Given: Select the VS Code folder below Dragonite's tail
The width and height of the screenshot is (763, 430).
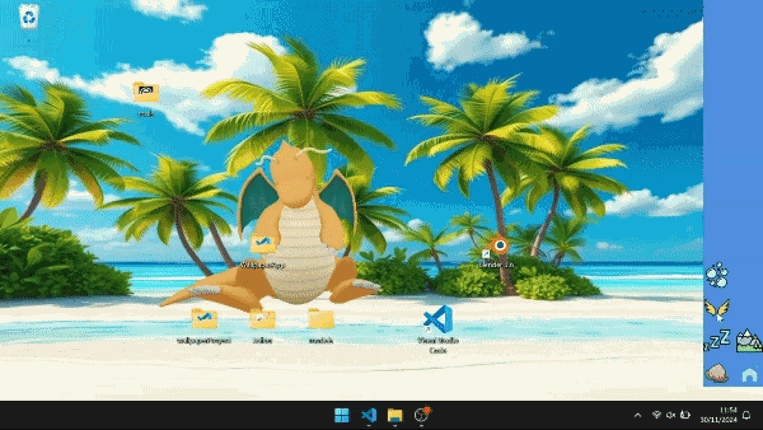Looking at the screenshot, I should coord(204,319).
